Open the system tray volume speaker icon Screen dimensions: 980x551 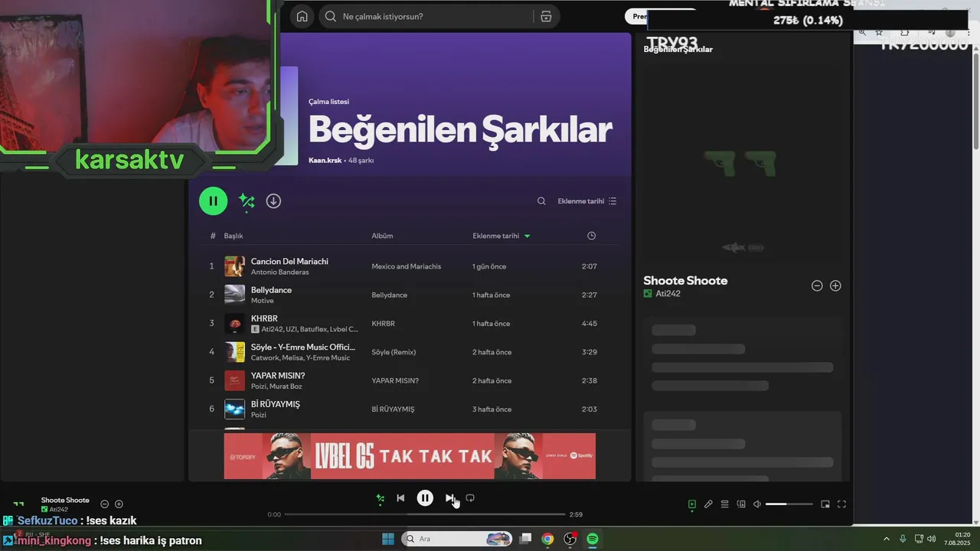[932, 539]
